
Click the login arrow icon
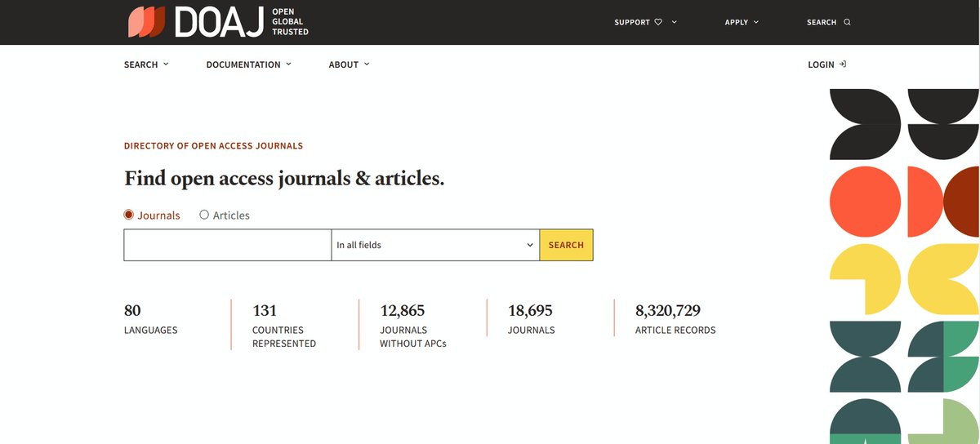[843, 64]
